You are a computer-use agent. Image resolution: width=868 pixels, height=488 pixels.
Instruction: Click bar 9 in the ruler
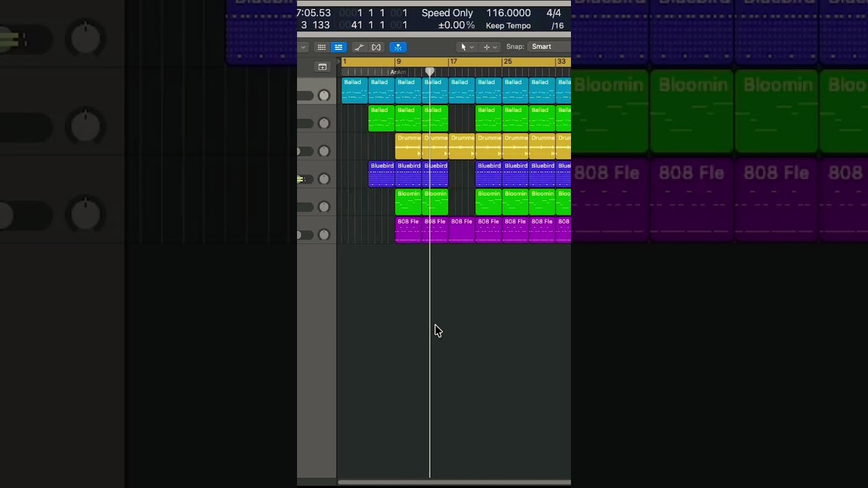[x=398, y=62]
